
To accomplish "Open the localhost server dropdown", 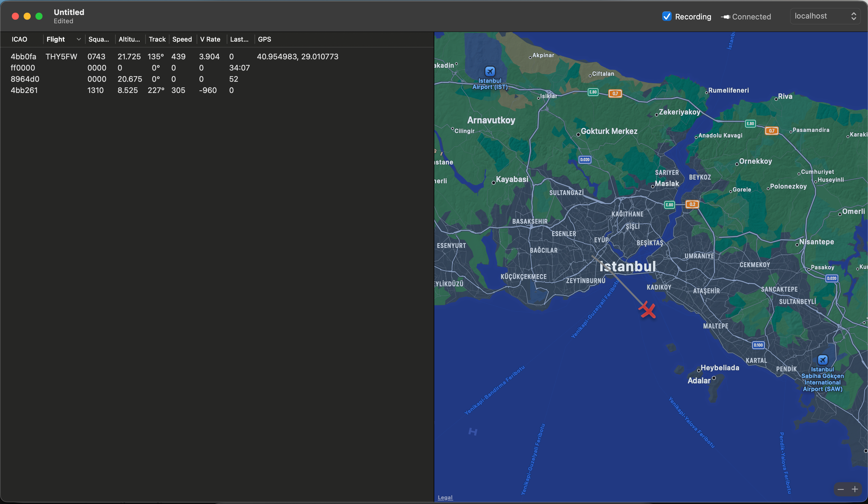I will point(825,16).
